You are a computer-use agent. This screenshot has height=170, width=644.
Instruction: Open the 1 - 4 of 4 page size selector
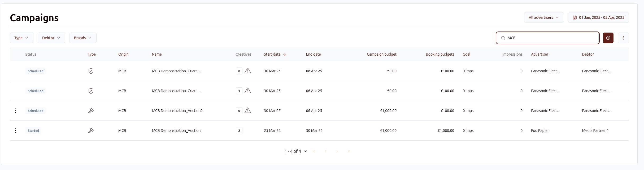point(295,151)
